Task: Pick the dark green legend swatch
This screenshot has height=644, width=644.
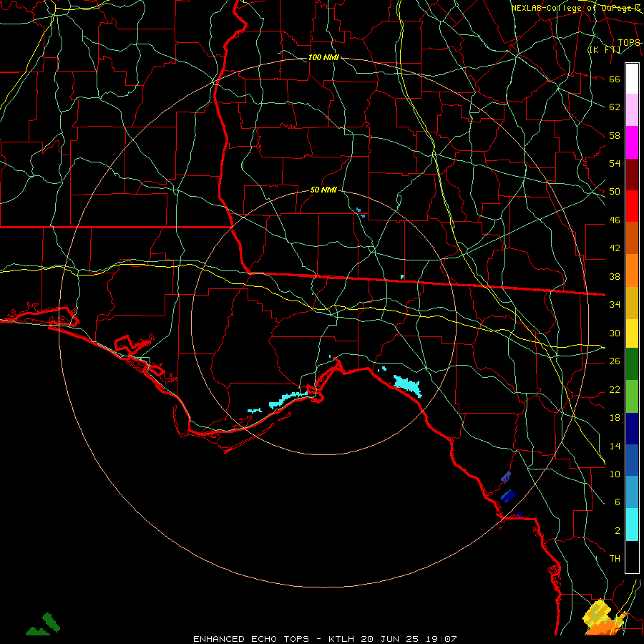Action: 632,364
